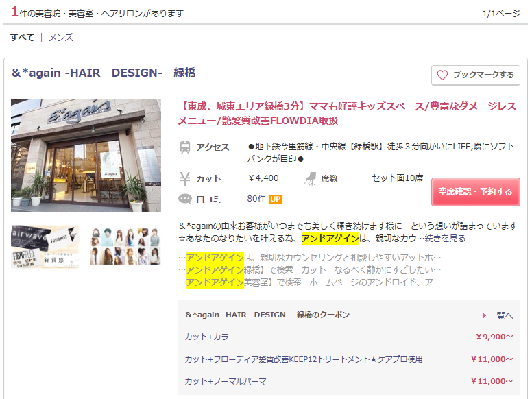
Task: Open the hairstyle collage thumbnail
Action: (125, 247)
